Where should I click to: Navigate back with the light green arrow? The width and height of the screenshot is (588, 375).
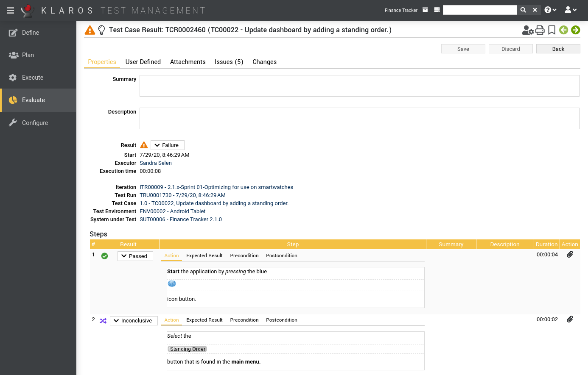point(563,30)
